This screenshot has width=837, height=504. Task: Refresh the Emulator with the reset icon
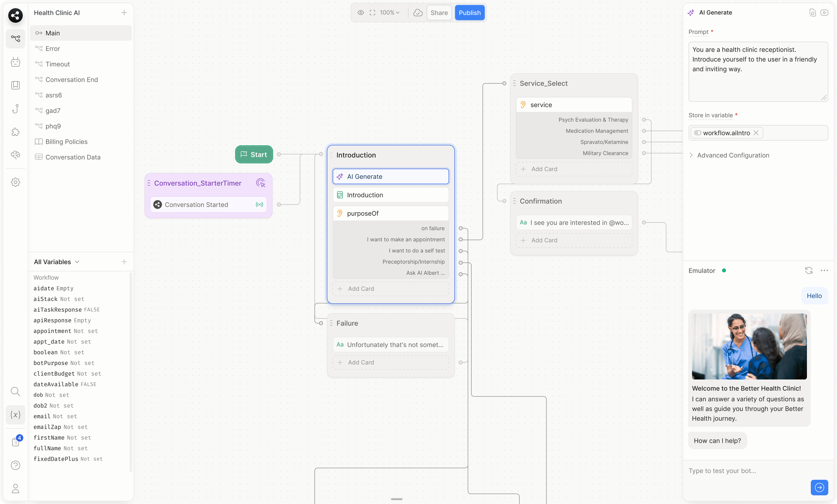click(x=809, y=271)
